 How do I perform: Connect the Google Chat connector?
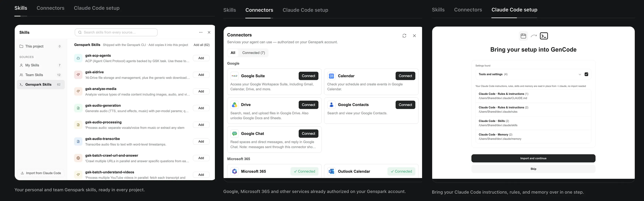coord(308,134)
